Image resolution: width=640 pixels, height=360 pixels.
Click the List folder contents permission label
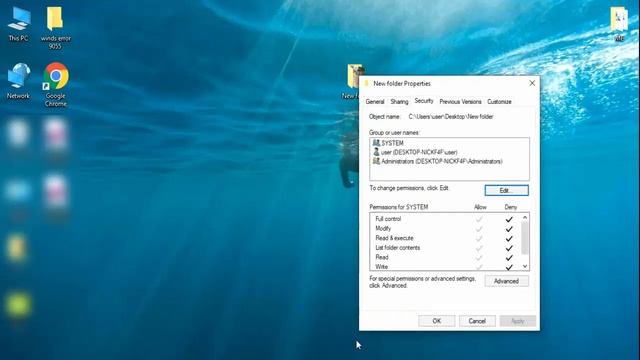pos(398,248)
